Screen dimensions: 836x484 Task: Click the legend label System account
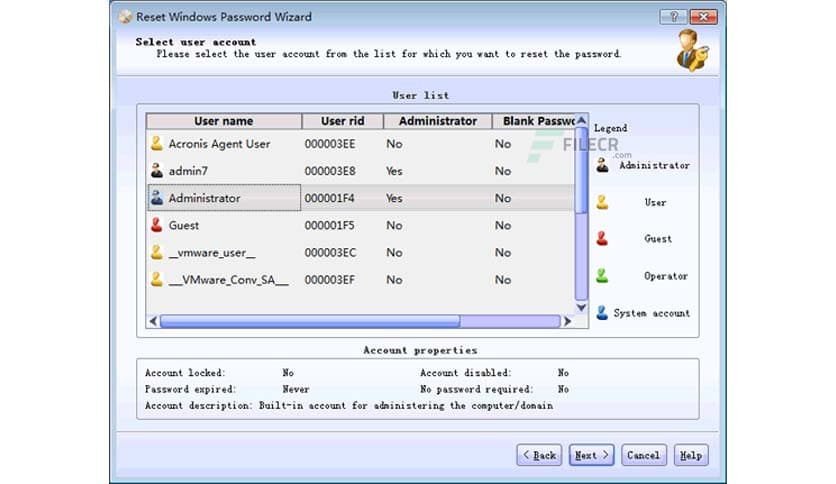[652, 313]
